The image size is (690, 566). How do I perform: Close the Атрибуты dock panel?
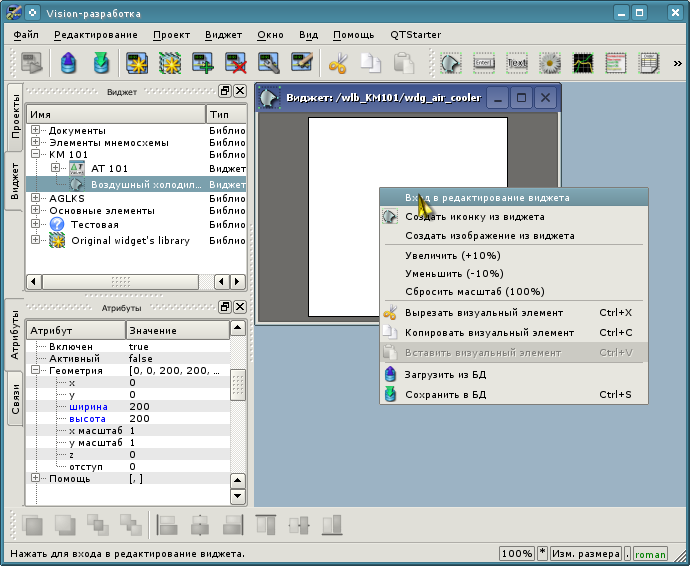tap(239, 307)
